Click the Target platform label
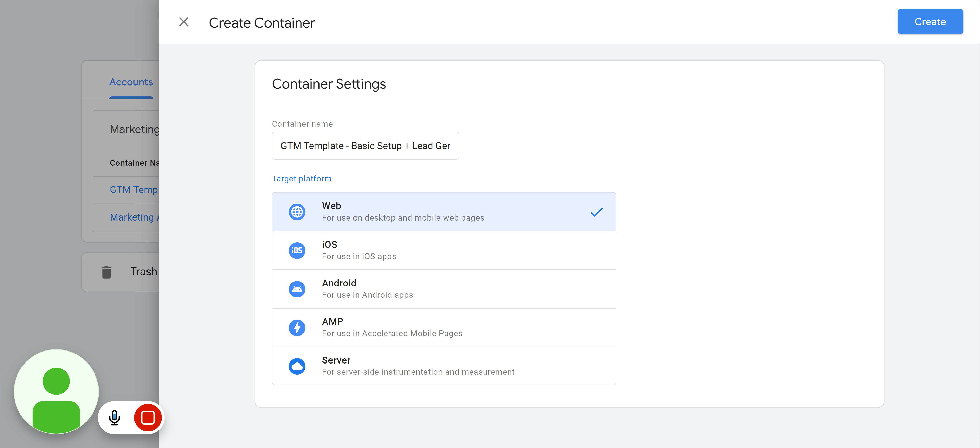This screenshot has height=448, width=980. coord(302,178)
